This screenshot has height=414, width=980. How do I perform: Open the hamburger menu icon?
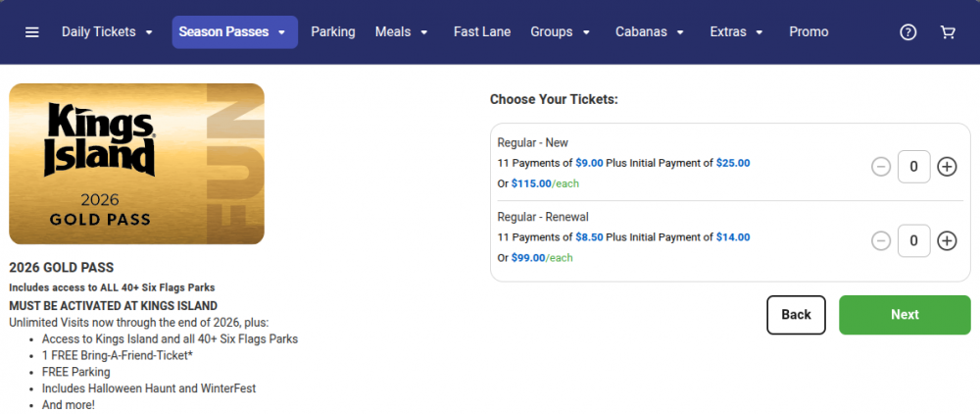click(x=32, y=32)
